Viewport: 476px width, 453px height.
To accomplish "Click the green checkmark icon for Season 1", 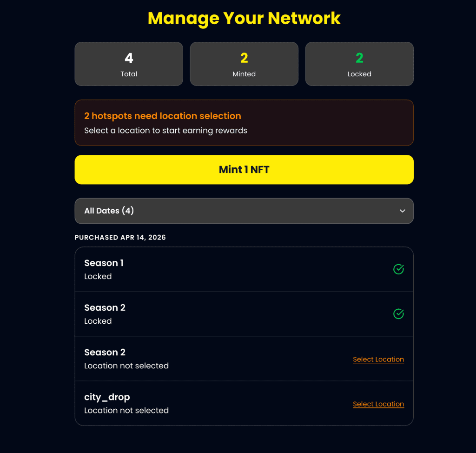I will pyautogui.click(x=398, y=269).
